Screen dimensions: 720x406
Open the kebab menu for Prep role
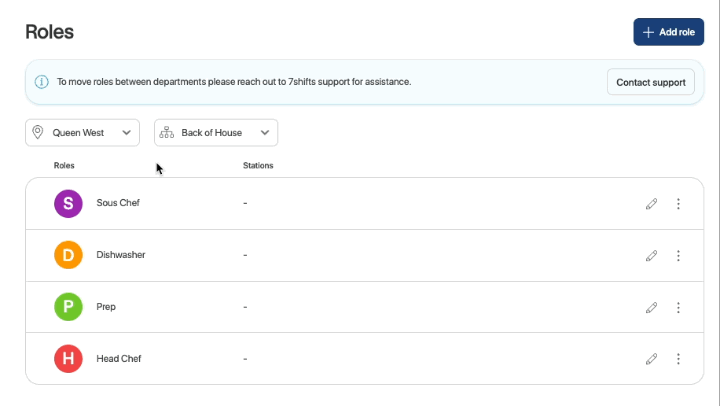click(x=678, y=308)
